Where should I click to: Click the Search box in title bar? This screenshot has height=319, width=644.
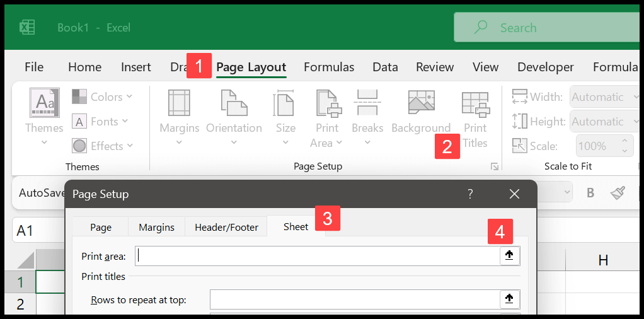click(547, 27)
